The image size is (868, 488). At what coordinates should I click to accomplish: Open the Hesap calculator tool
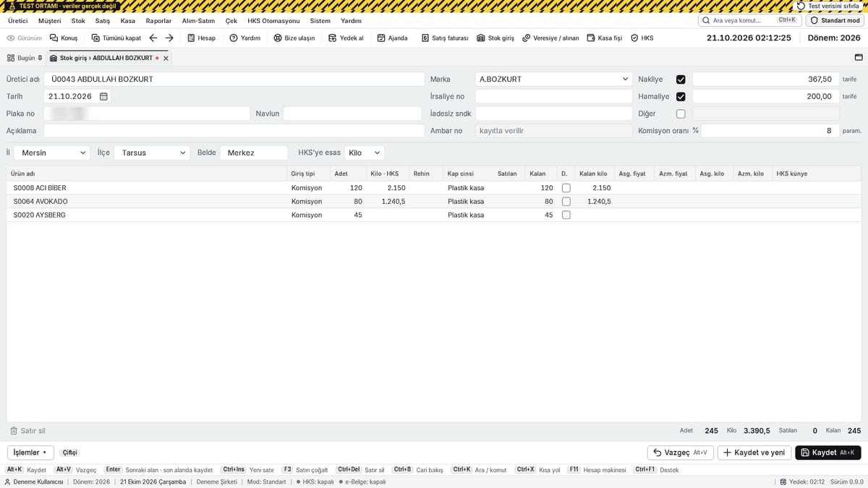point(200,38)
